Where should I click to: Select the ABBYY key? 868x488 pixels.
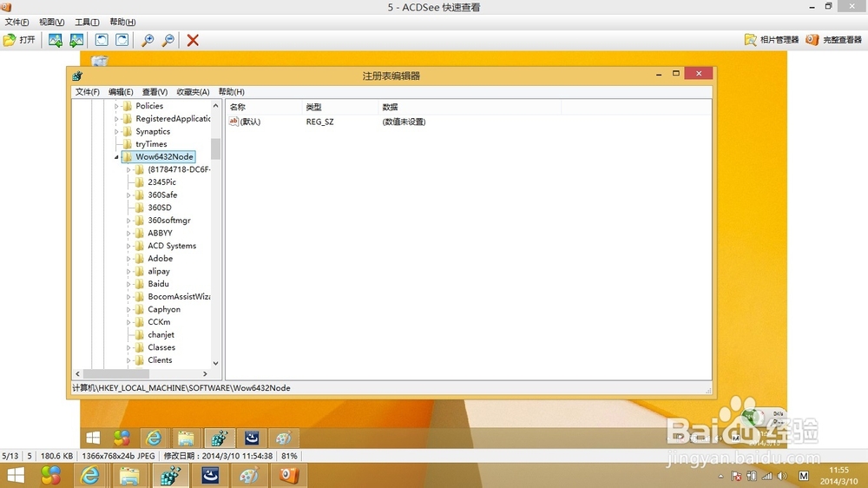[160, 234]
